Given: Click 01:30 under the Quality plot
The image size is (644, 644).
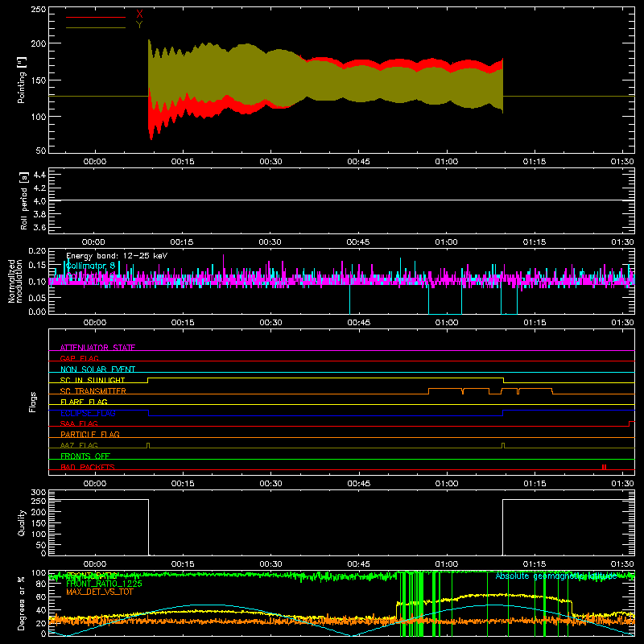Looking at the screenshot, I should [x=622, y=564].
